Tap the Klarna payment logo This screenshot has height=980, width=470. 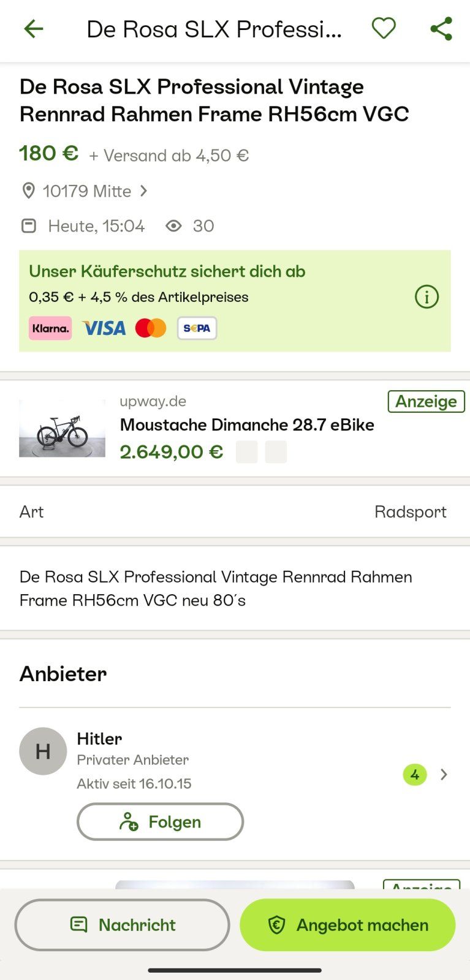[50, 328]
